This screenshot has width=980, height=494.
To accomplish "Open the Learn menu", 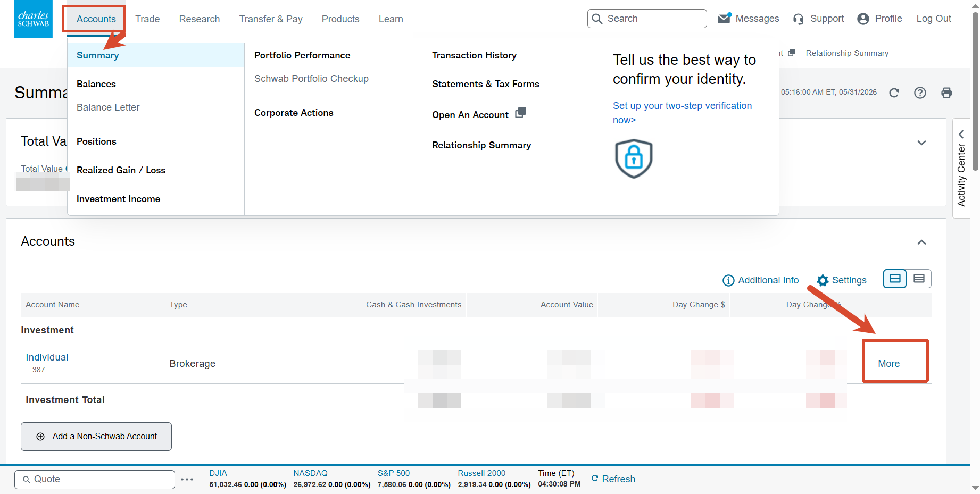I will 391,19.
